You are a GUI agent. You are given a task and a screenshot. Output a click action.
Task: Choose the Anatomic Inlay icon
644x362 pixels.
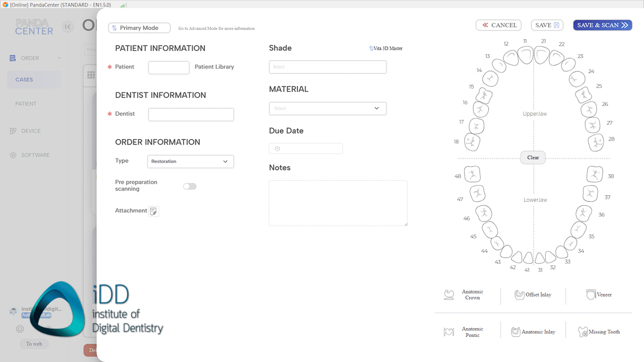click(516, 332)
